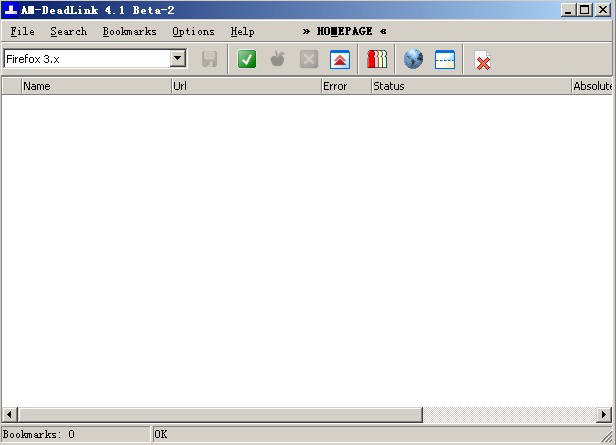
Task: Click the red up-arrow window toolbar icon
Action: coord(340,60)
